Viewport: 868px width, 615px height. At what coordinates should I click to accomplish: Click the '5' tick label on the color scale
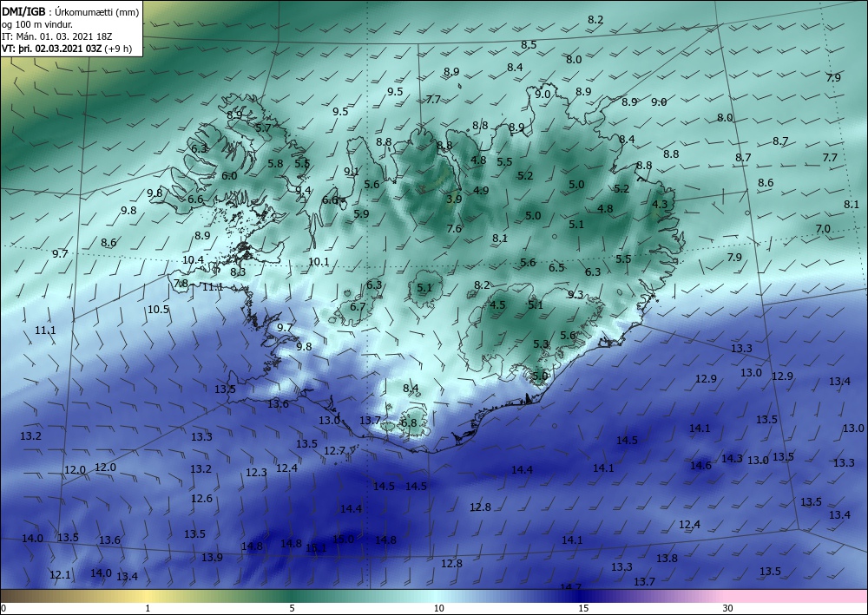click(292, 609)
